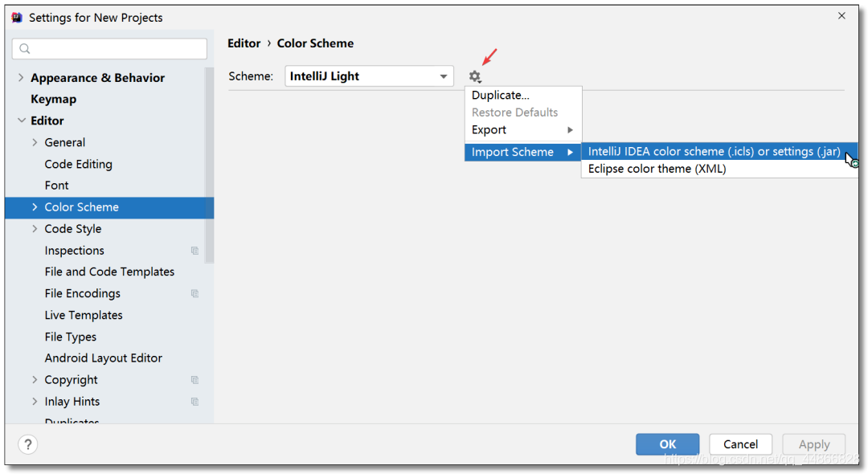868x474 pixels.
Task: Click the scheme indicator icon beside Inspections
Action: click(194, 250)
